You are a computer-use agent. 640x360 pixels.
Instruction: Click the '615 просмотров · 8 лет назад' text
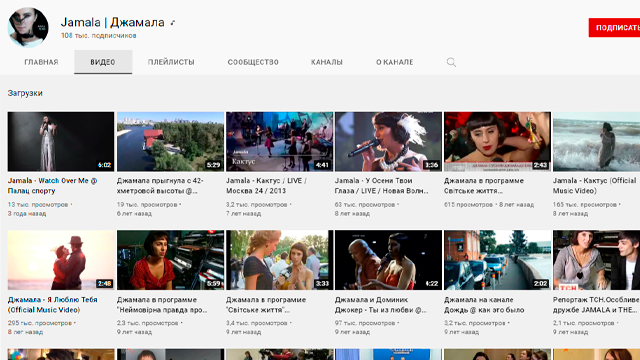[489, 204]
